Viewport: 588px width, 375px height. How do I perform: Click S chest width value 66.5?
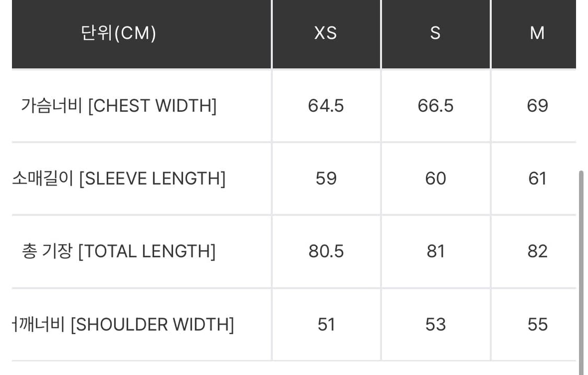pos(435,106)
